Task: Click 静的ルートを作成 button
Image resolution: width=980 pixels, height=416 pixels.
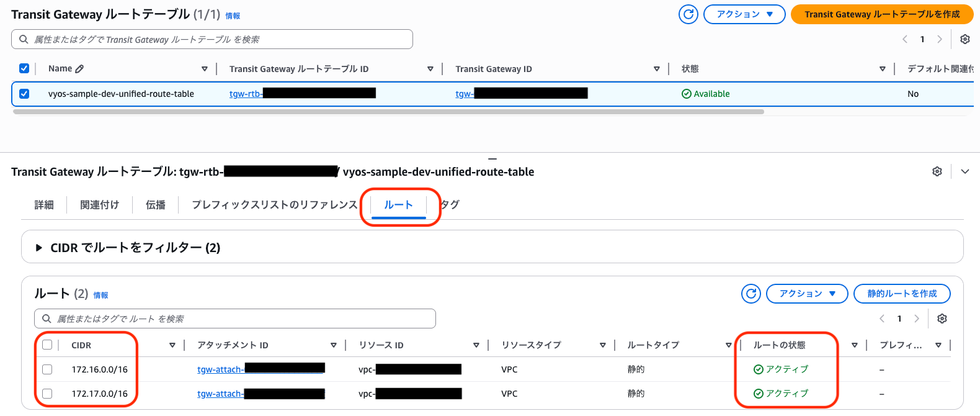Action: point(902,294)
